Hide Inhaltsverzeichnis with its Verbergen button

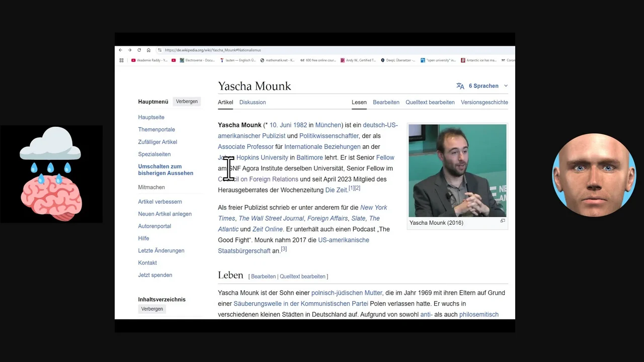tap(152, 309)
